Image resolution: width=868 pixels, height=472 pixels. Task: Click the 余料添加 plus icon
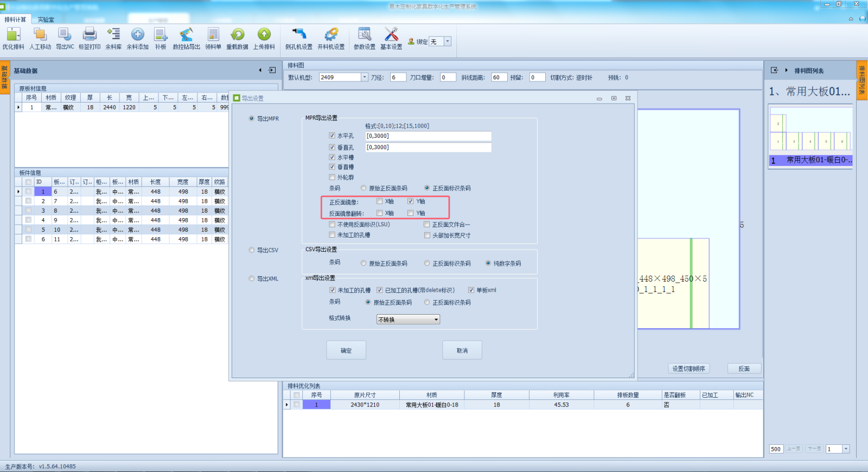138,39
